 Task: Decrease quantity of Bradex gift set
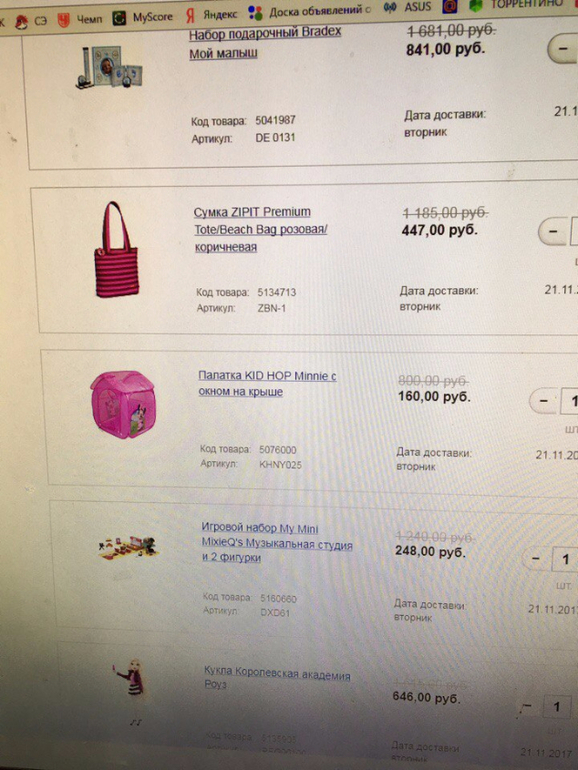tap(563, 49)
